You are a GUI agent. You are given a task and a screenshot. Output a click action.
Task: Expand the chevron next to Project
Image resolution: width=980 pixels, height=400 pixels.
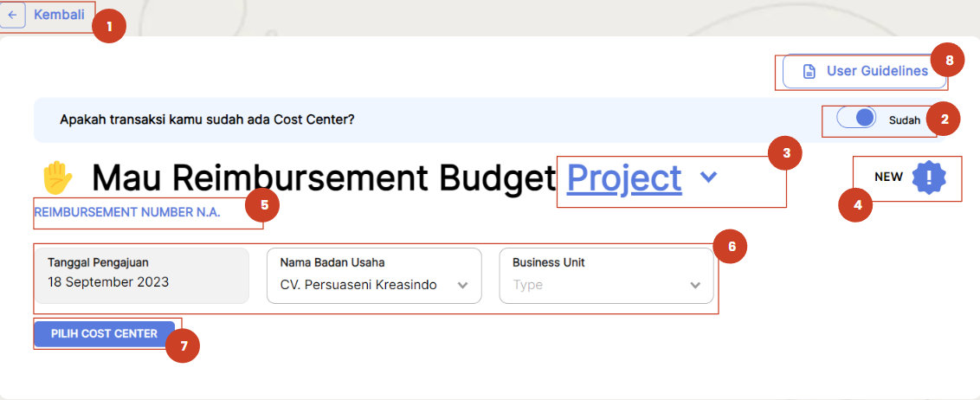(x=708, y=177)
